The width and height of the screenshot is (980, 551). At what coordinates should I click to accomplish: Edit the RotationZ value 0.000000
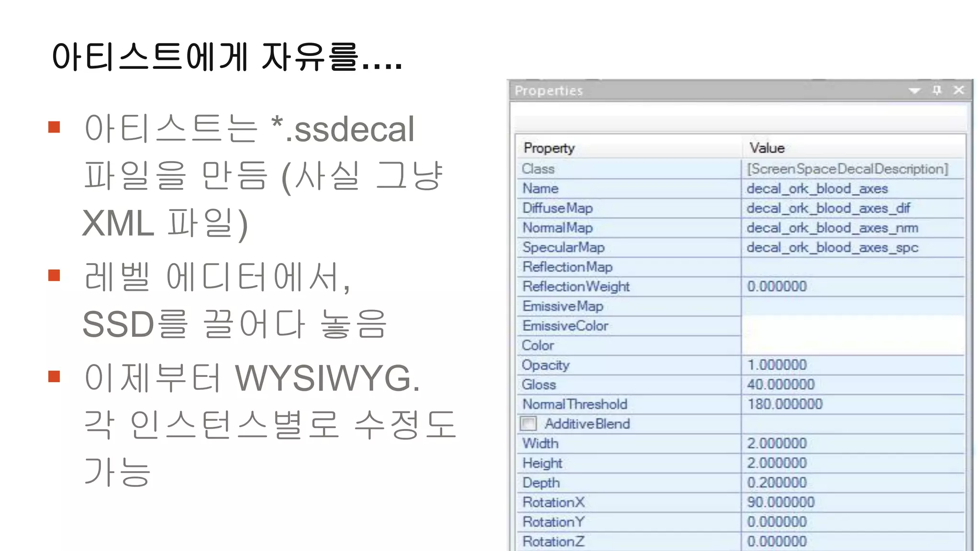click(777, 541)
